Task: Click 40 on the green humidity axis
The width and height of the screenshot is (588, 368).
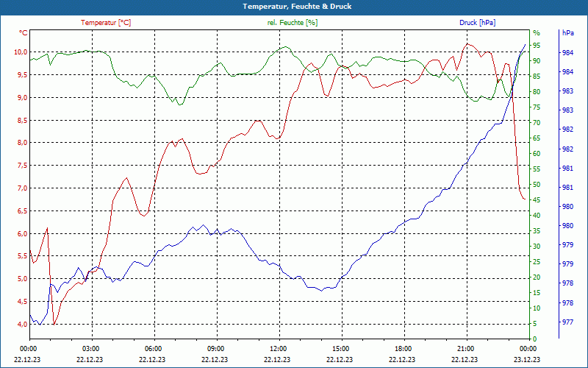Action: tap(537, 216)
